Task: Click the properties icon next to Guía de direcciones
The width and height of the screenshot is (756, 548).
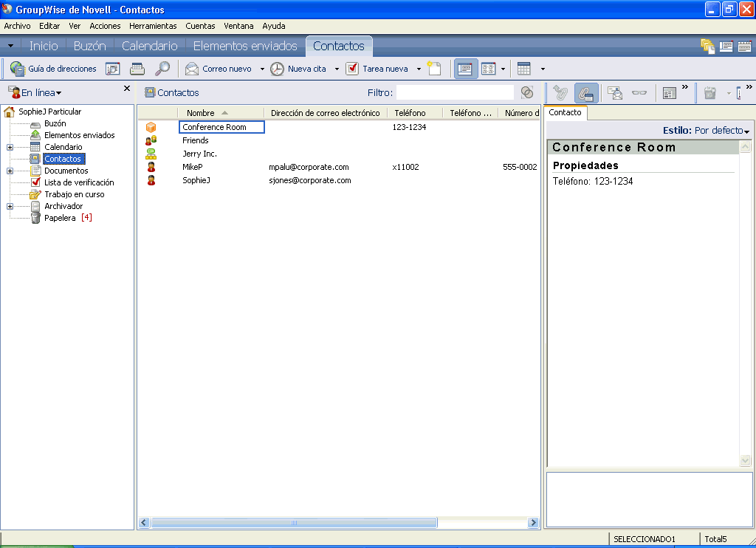Action: (x=113, y=69)
